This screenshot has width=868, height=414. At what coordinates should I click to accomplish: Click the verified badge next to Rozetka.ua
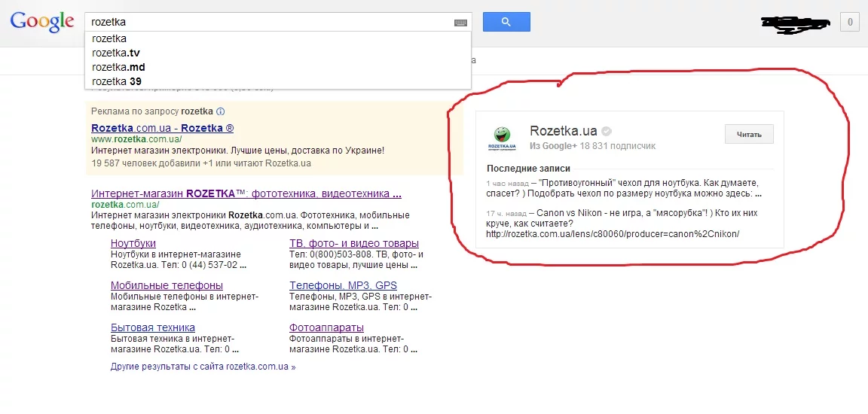pos(607,131)
